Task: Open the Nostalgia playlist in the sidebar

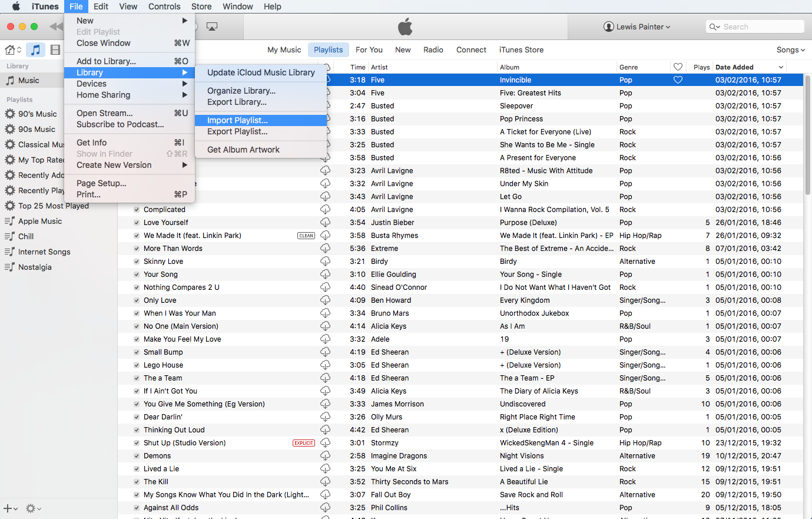Action: [x=35, y=267]
